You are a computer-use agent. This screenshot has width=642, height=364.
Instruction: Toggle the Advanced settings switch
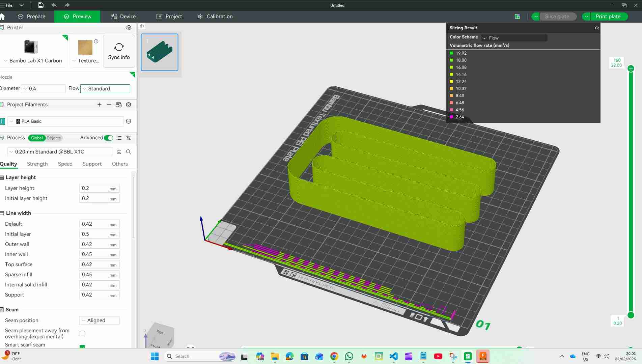click(x=108, y=138)
